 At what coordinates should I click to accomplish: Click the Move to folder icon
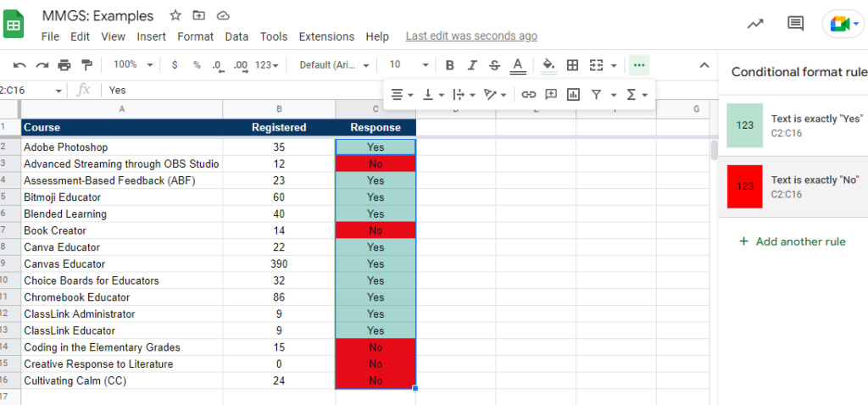(x=198, y=15)
